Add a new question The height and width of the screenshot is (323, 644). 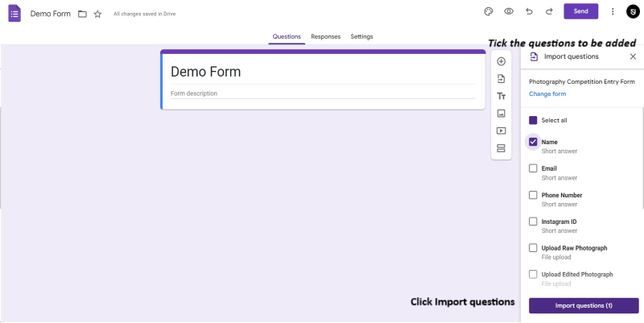click(501, 62)
